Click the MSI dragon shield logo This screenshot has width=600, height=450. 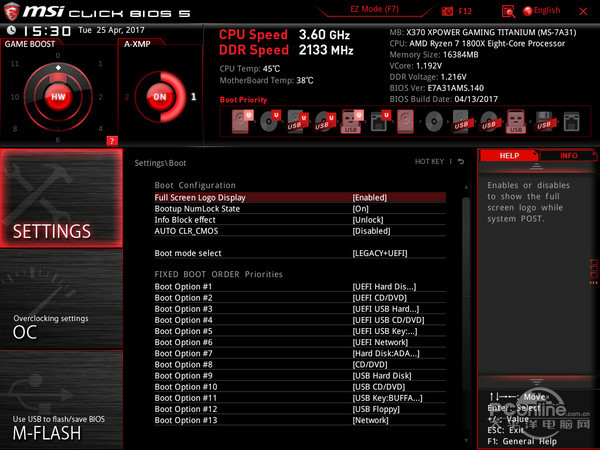click(x=11, y=11)
